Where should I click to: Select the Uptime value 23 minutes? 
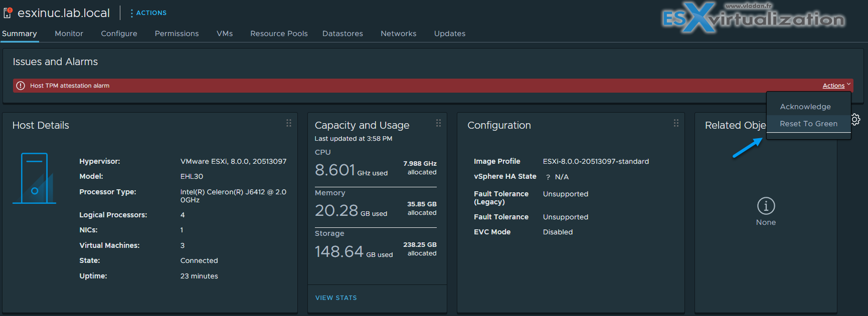[199, 276]
